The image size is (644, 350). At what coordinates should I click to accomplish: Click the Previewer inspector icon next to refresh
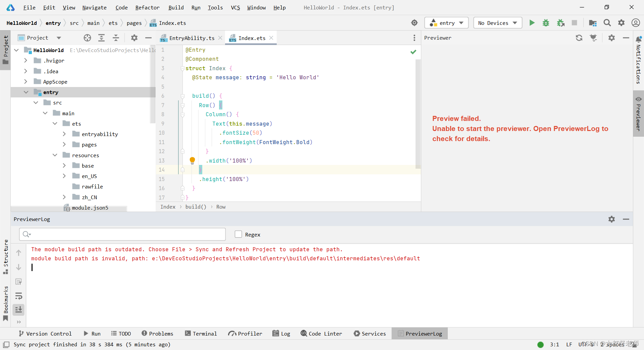click(x=593, y=38)
